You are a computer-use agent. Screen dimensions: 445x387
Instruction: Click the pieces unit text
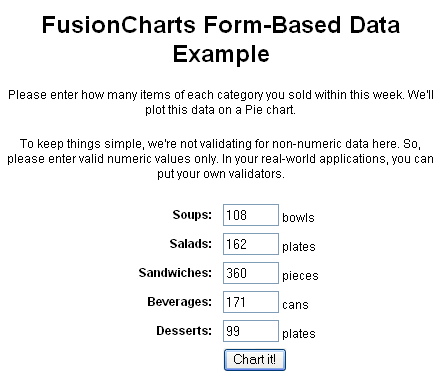(x=300, y=276)
